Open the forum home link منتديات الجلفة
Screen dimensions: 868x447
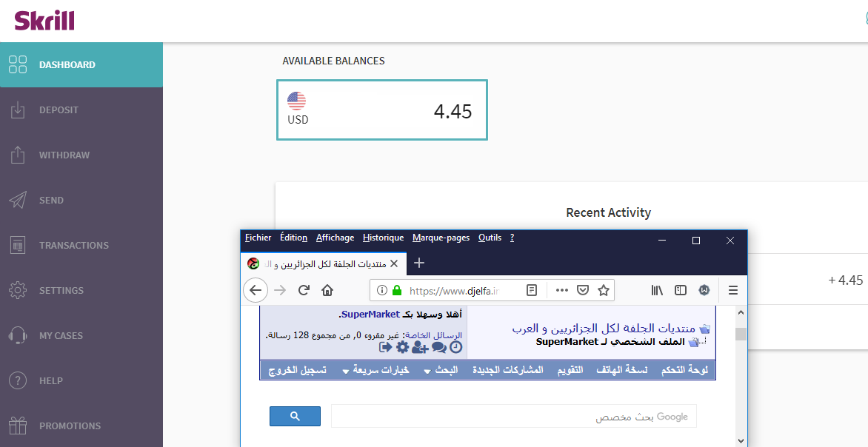click(x=604, y=329)
